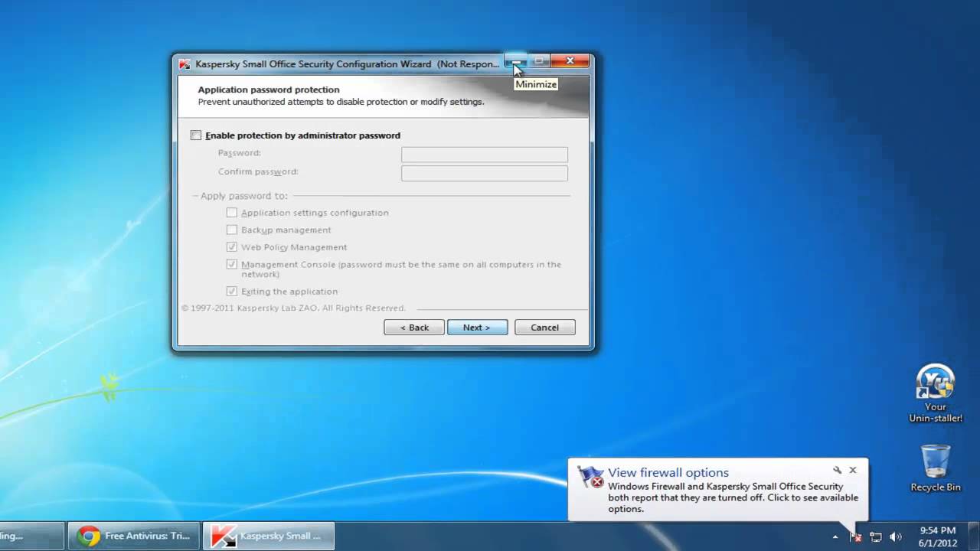
Task: Switch to Chrome Free Antivirus taskbar button
Action: click(134, 536)
